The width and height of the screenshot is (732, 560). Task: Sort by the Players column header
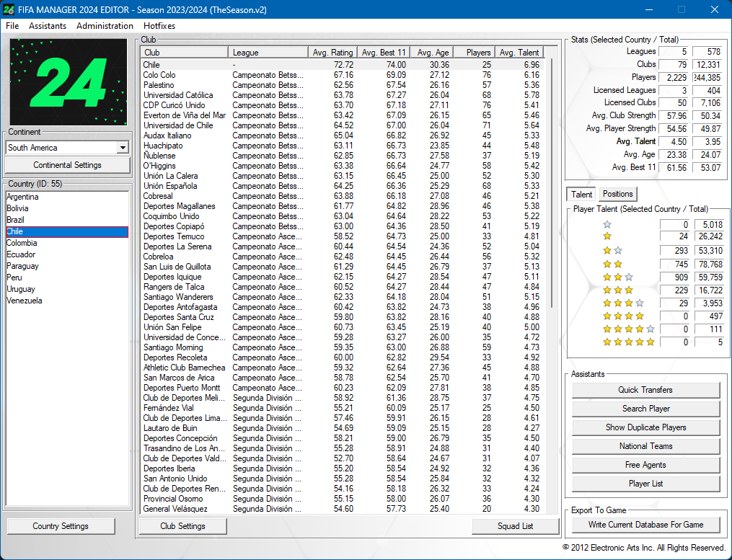475,53
